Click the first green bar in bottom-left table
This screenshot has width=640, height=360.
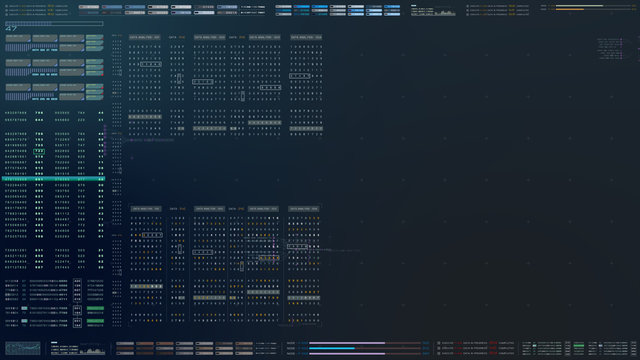pos(95,309)
